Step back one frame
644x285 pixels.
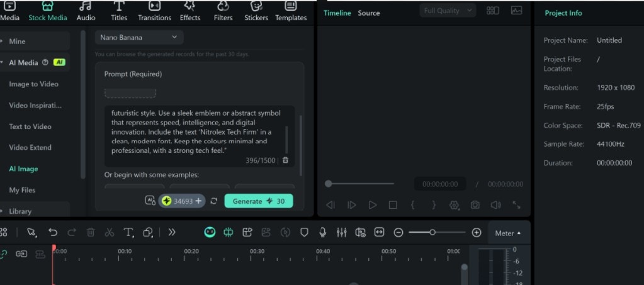click(330, 205)
